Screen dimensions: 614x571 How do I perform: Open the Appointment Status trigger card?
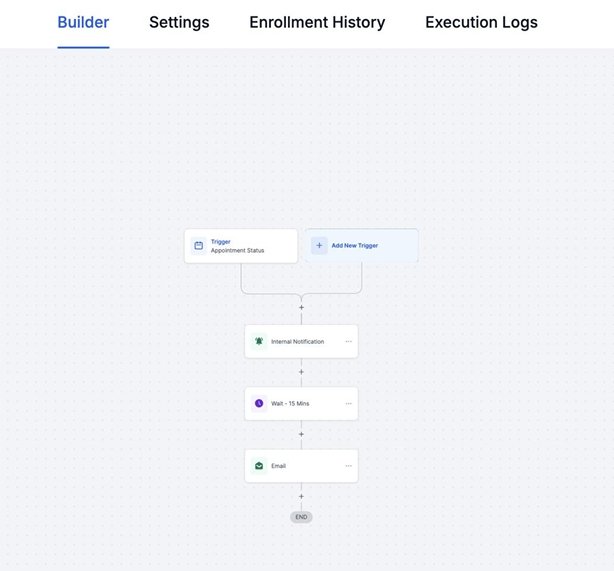(241, 246)
